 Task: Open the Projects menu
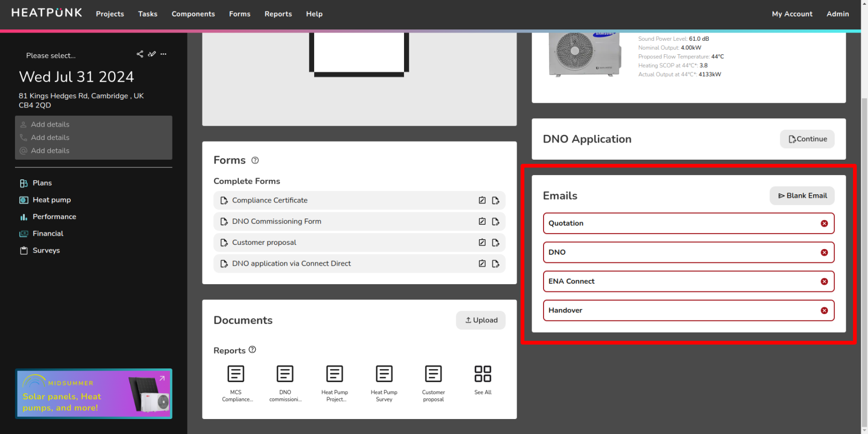tap(110, 14)
